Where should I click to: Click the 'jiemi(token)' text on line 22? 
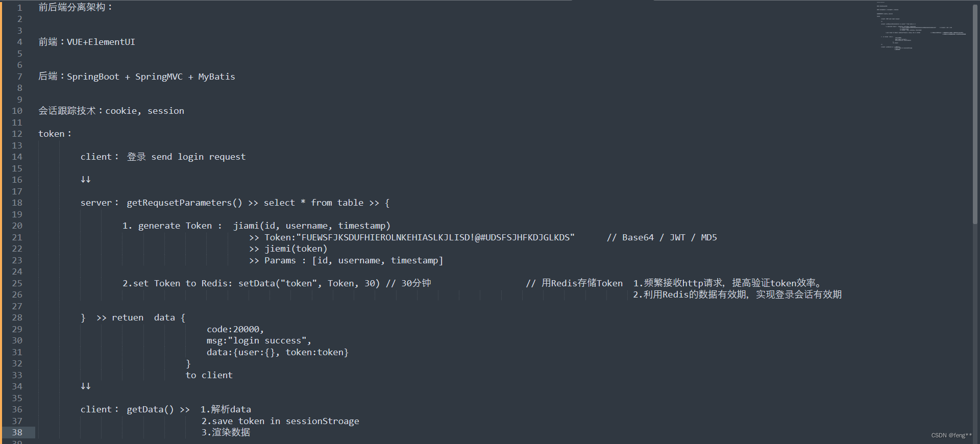(296, 249)
